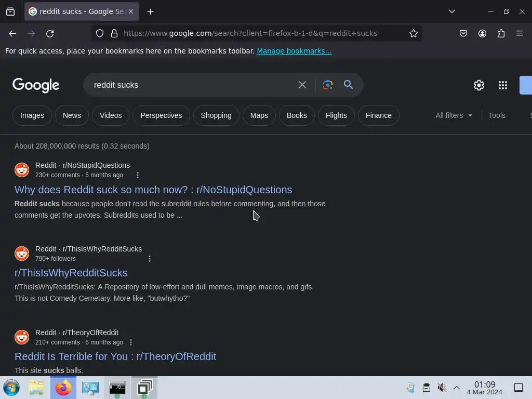Open the Google apps grid
Screen dimensions: 532x399
[503, 85]
